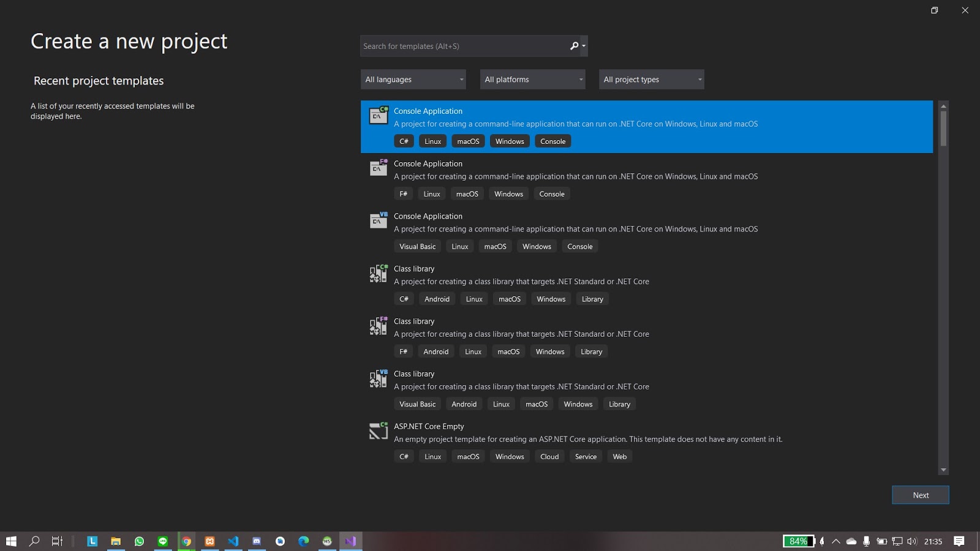Screen dimensions: 980x551
Task: Click the Library tag on Visual Basic Class library
Action: (619, 405)
